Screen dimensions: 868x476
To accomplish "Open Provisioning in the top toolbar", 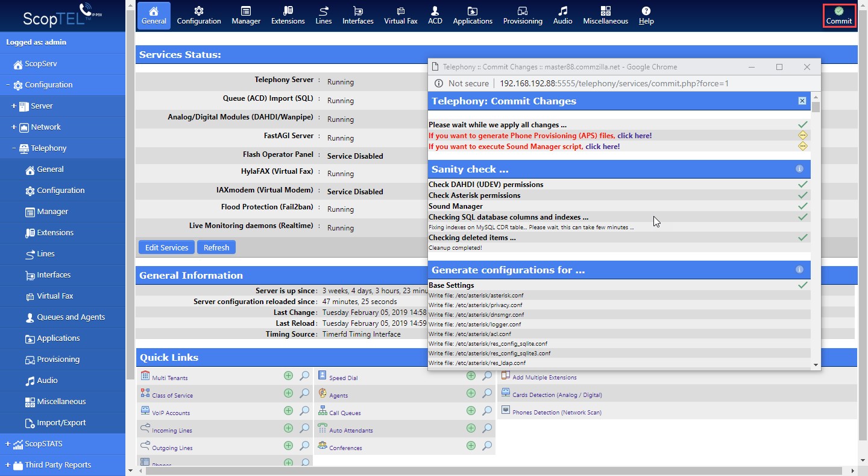I will [x=523, y=16].
